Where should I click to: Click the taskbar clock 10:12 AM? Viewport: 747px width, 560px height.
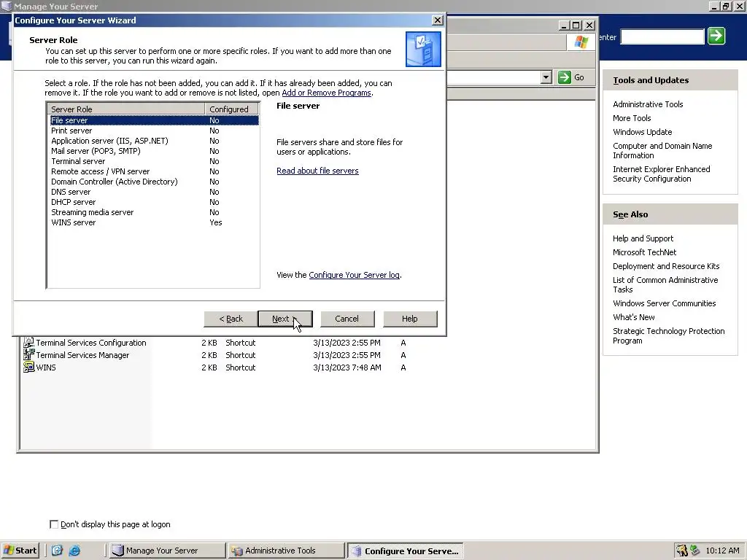(722, 551)
